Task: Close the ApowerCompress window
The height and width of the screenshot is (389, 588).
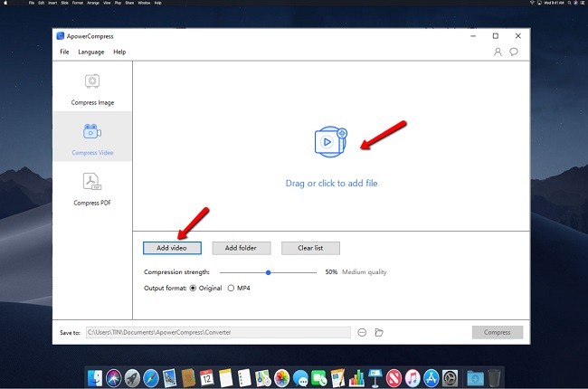Action: (x=517, y=36)
